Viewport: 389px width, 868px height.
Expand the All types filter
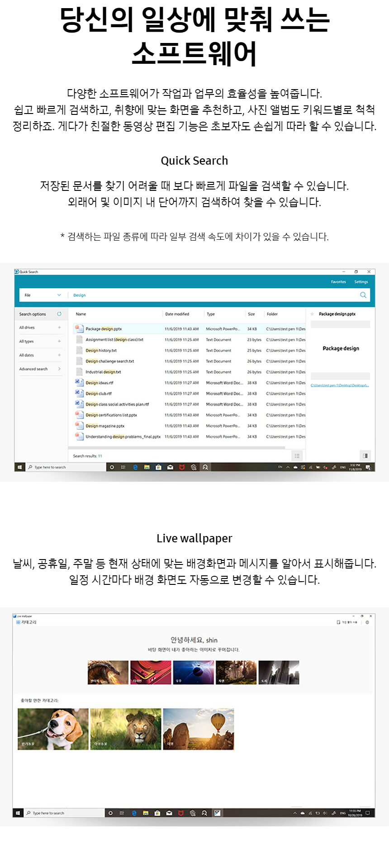[59, 342]
